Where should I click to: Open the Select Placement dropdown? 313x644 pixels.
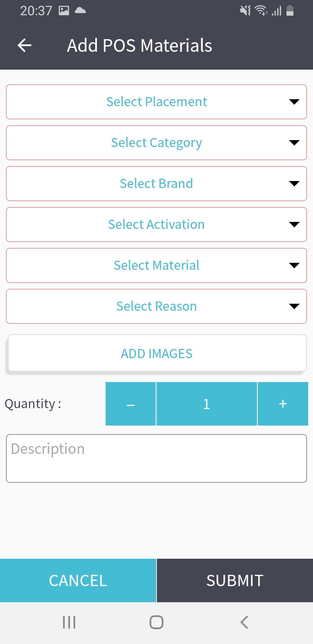pyautogui.click(x=156, y=102)
